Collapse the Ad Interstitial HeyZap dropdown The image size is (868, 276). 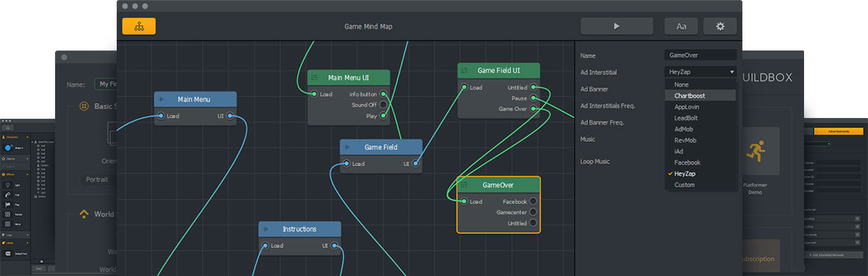[x=700, y=72]
